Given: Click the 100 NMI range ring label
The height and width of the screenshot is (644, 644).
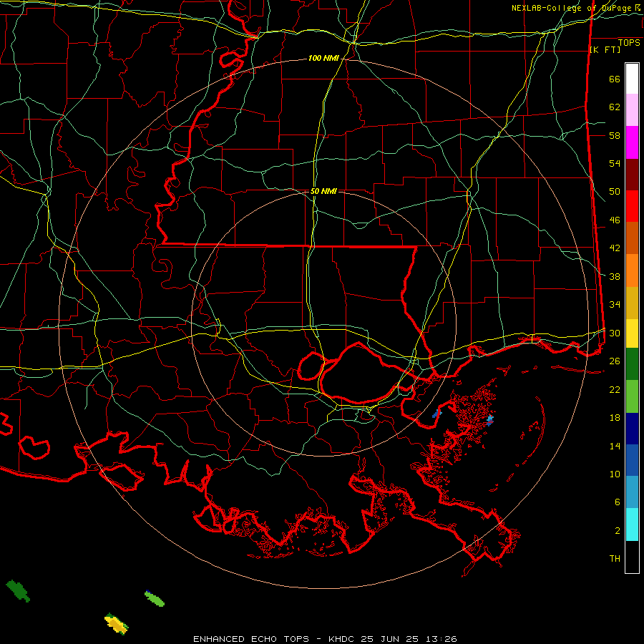Looking at the screenshot, I should [323, 59].
